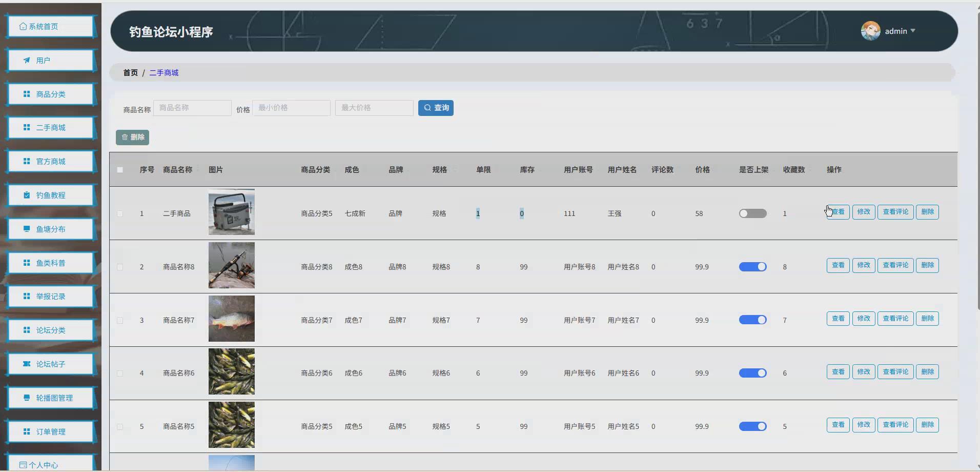Click the grid icon beside 论坛分类

coord(27,330)
